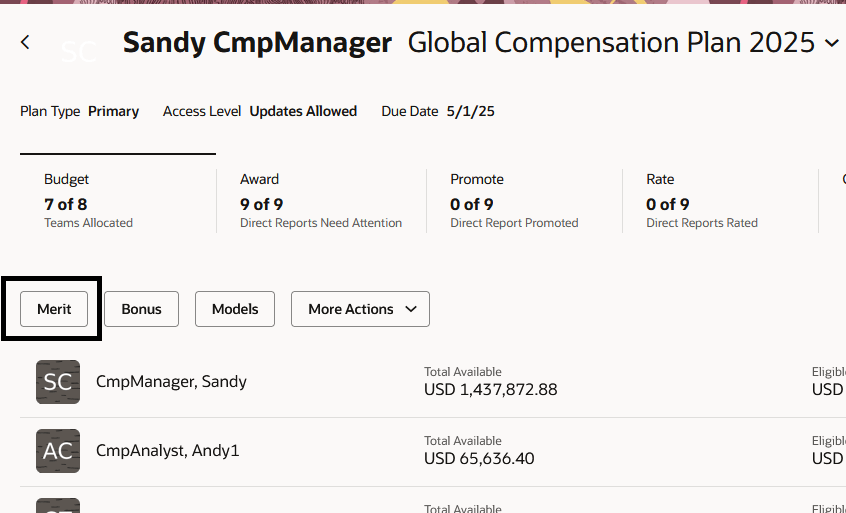Switch to the Budget tab

(88, 200)
